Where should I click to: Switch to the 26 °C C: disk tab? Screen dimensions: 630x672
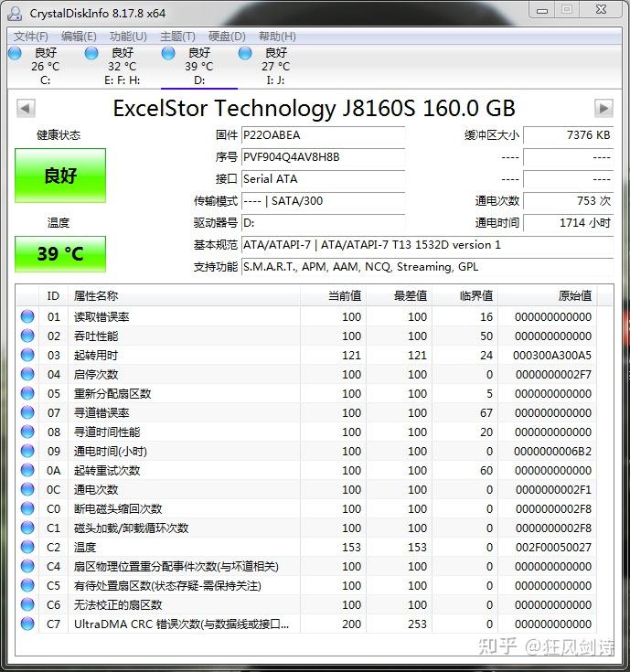point(46,67)
